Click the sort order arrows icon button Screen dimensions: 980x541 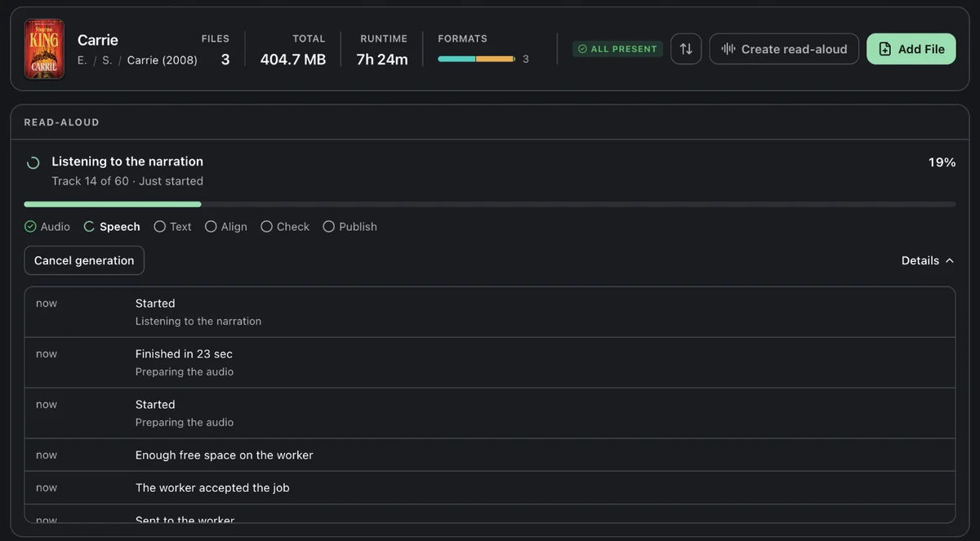[686, 49]
